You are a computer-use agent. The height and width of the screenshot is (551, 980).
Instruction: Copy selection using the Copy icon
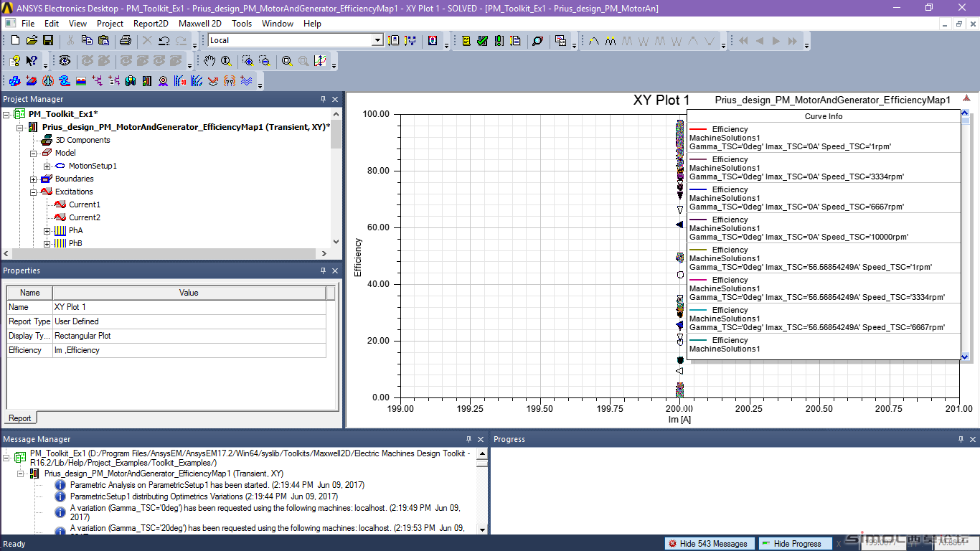click(x=87, y=40)
